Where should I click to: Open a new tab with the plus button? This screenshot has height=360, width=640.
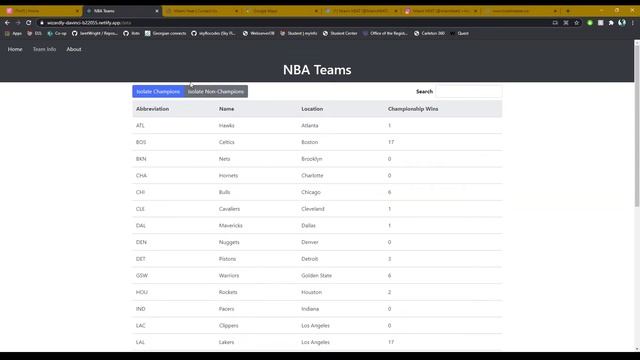pyautogui.click(x=568, y=11)
